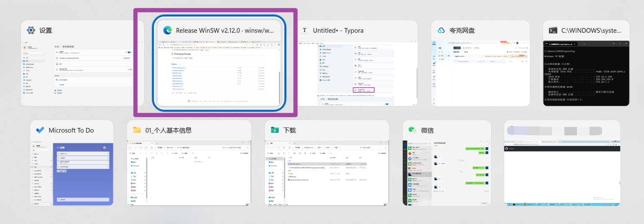This screenshot has width=644, height=224.
Task: Click the 夸克网盘 cloud icon
Action: (441, 30)
